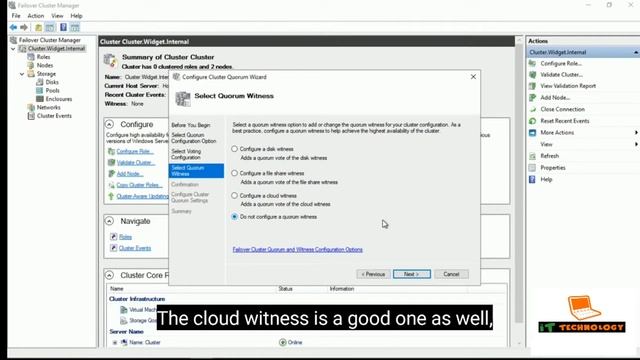Click the Reset Recent Events icon in Actions
The width and height of the screenshot is (640, 360).
(x=532, y=121)
